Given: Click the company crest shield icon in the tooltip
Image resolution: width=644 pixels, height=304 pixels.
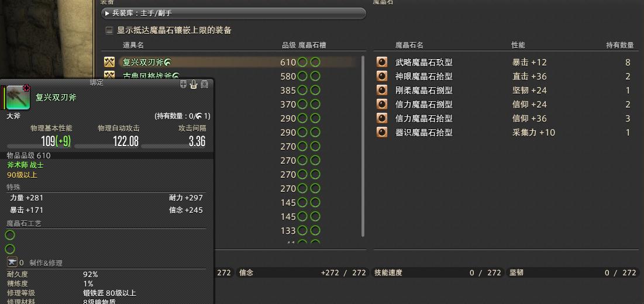Looking at the screenshot, I should point(183,84).
